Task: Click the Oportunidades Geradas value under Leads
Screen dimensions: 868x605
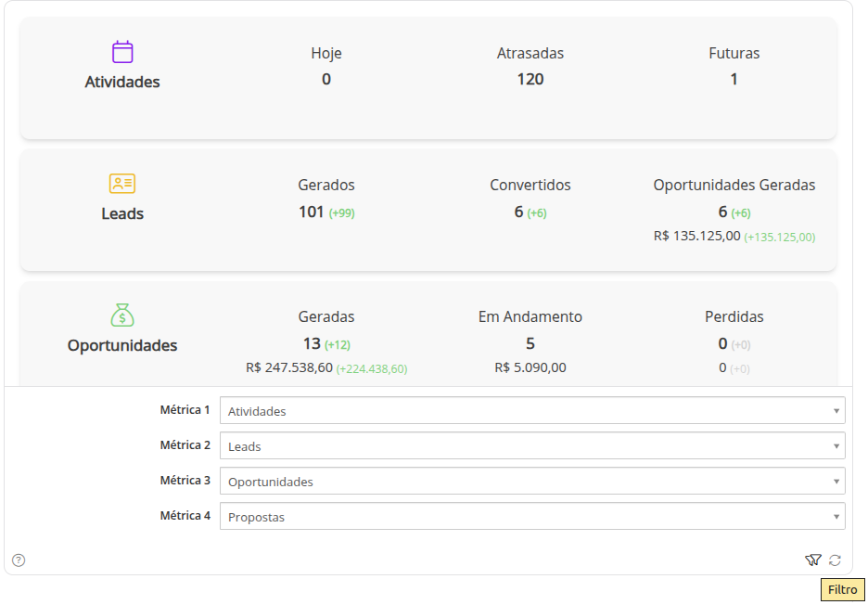Action: tap(723, 212)
